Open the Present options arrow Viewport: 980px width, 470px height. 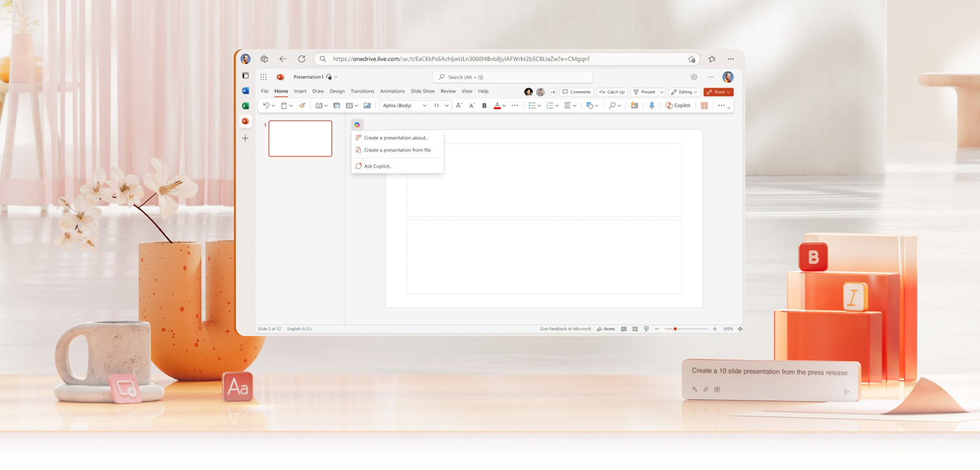pos(661,92)
